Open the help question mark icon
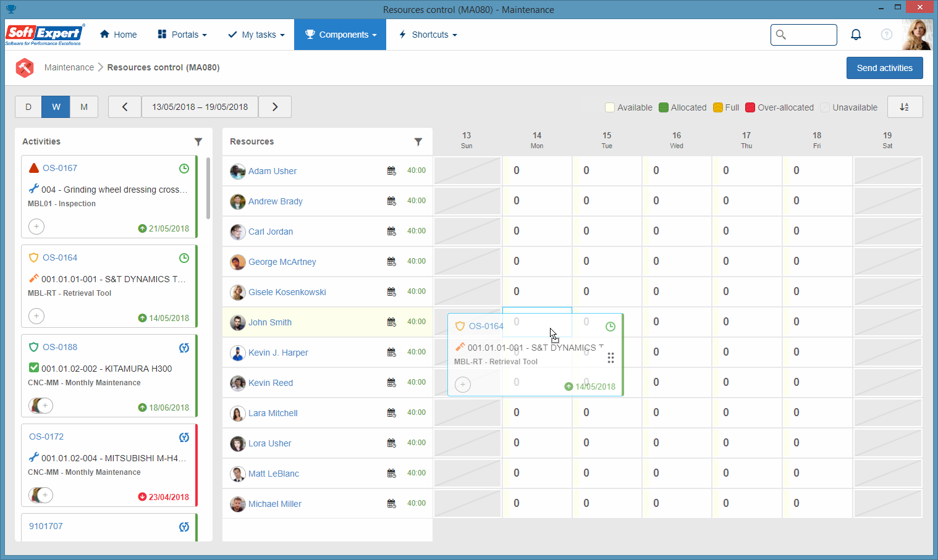Screen dimensions: 938x560 (887, 35)
